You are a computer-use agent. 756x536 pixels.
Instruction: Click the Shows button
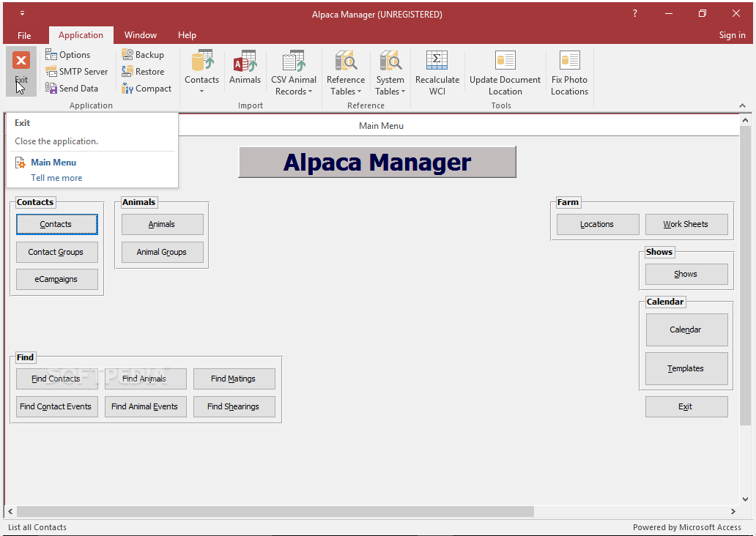[686, 274]
